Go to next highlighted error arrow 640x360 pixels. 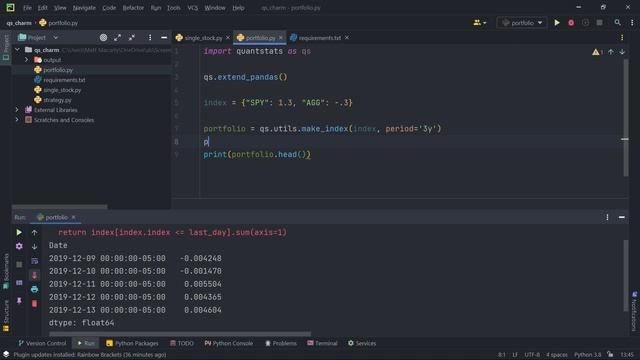click(x=622, y=52)
